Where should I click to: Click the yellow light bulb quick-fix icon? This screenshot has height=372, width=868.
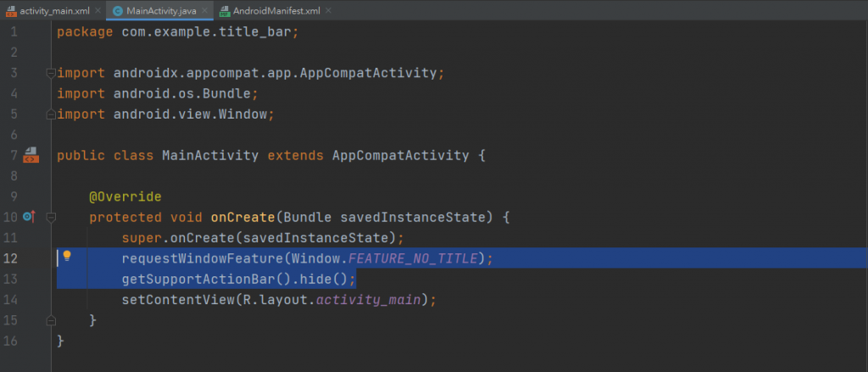[x=67, y=256]
